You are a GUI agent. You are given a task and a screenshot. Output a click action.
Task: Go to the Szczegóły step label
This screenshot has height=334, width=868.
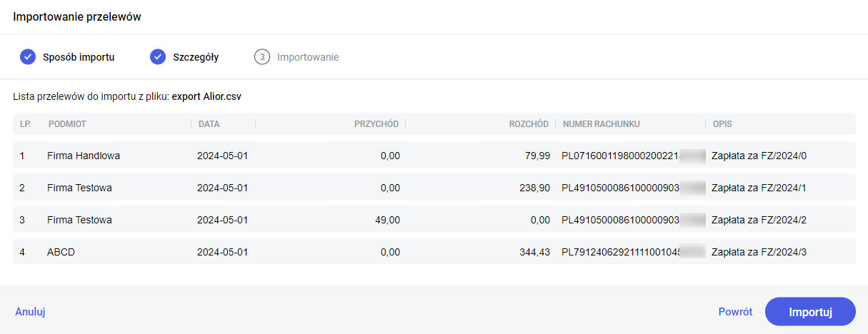[x=196, y=57]
